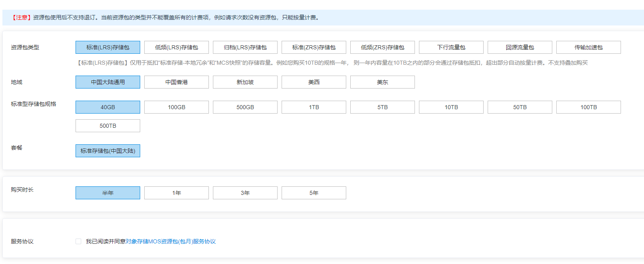644x264 pixels.
Task: Pick 归档(LRS)存储包 option
Action: click(245, 47)
